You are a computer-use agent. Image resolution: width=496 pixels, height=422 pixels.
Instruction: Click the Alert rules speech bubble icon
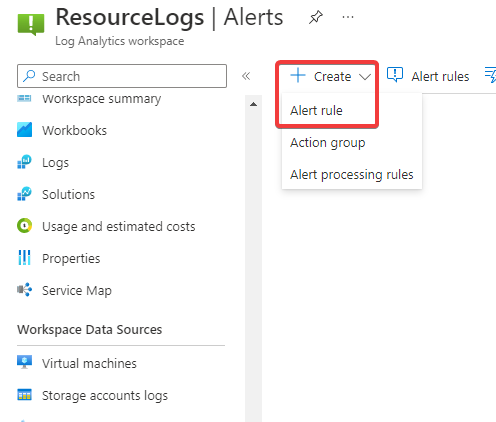[x=395, y=75]
